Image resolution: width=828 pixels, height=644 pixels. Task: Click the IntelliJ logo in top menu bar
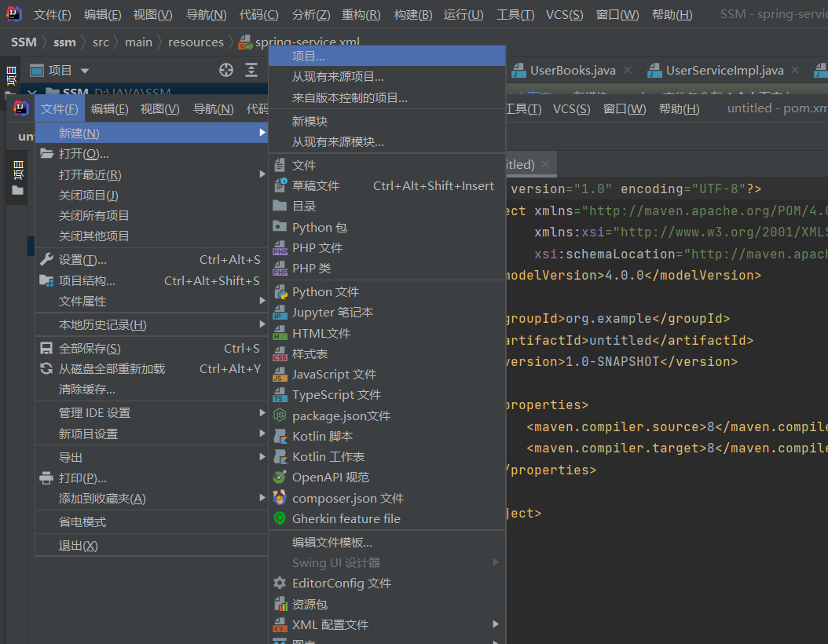click(x=14, y=13)
